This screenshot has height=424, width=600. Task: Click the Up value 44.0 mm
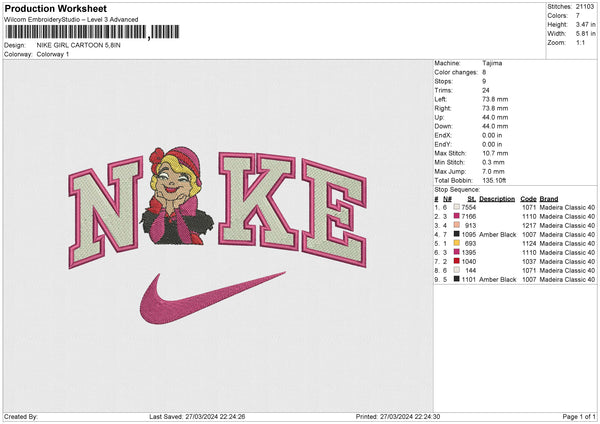point(495,117)
